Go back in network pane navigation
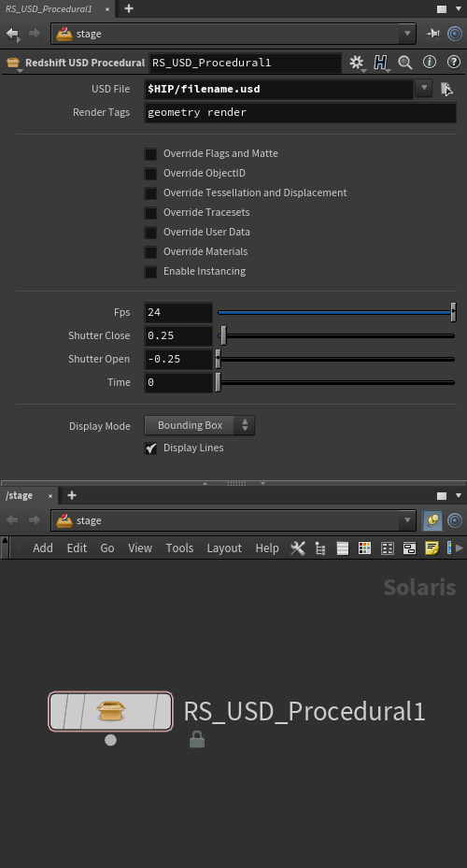The width and height of the screenshot is (467, 868). (x=12, y=520)
